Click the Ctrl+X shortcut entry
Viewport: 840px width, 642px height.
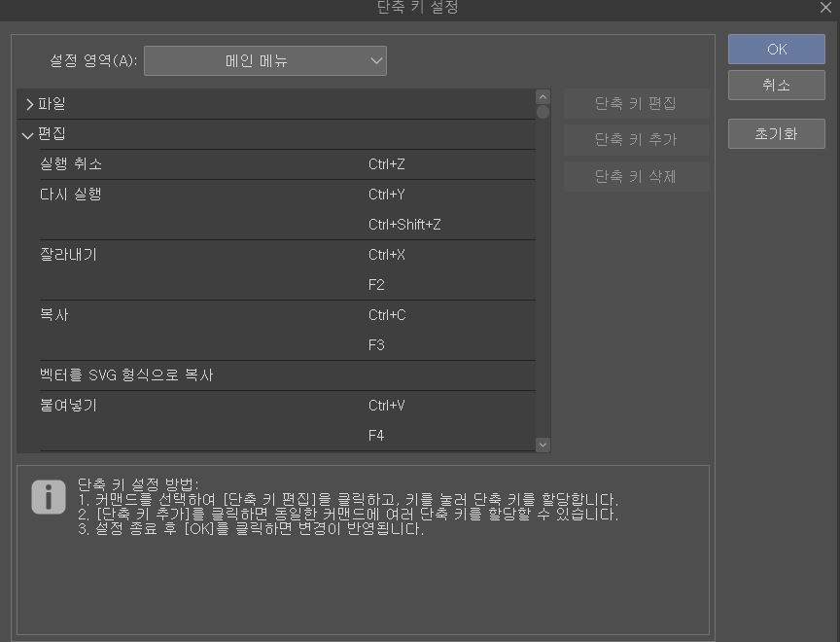coord(387,255)
